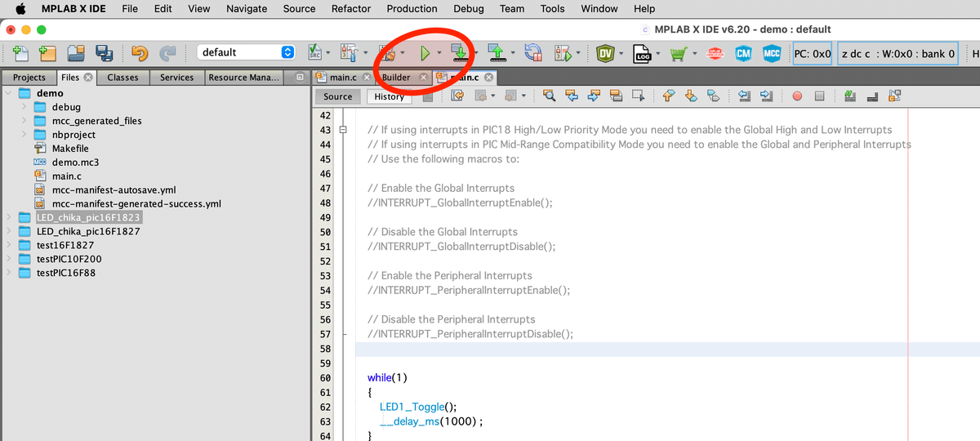Click the SRC checkmark toolbar icon
This screenshot has height=441, width=980.
tap(314, 54)
